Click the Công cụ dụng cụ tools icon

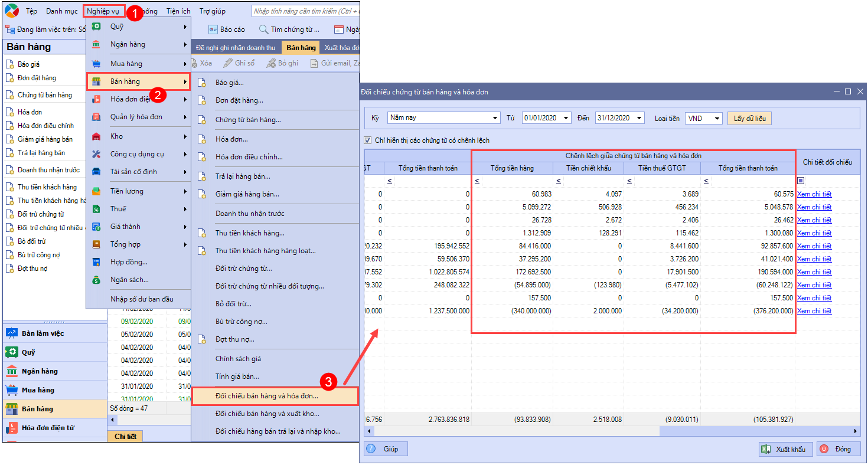click(x=97, y=154)
